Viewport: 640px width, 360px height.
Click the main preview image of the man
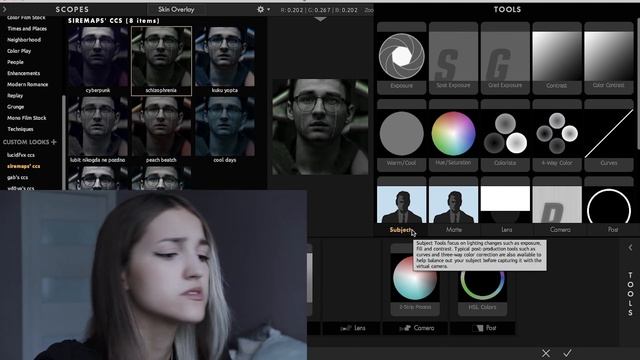320,127
